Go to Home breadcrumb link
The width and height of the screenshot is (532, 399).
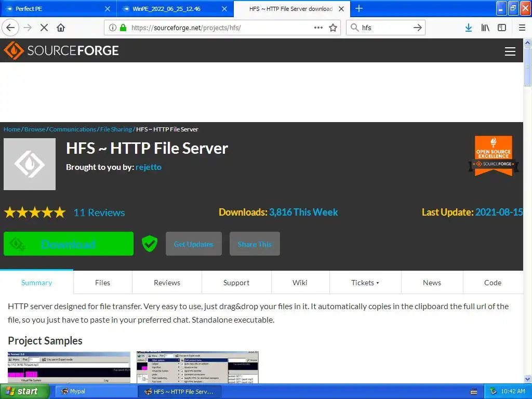[12, 129]
